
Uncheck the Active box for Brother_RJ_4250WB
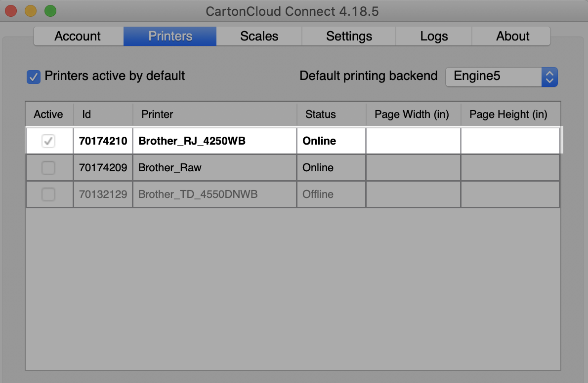pos(49,141)
